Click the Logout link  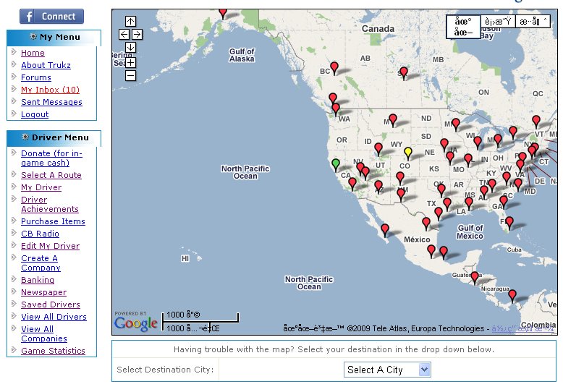pos(35,114)
